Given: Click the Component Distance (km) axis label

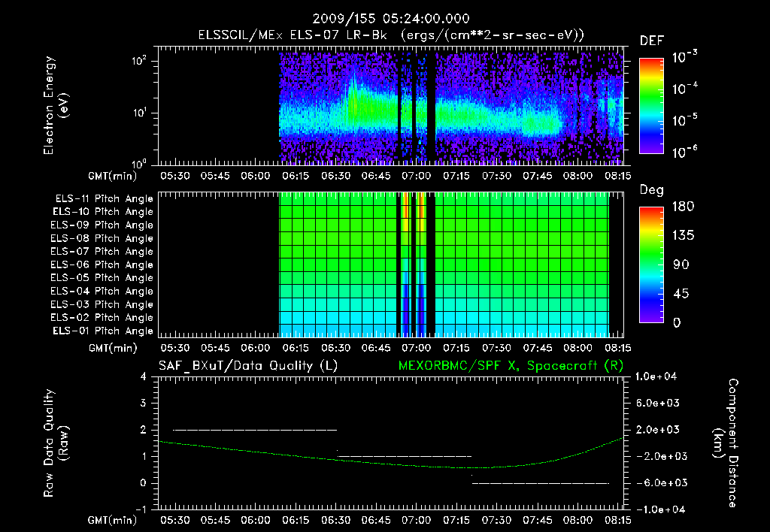Looking at the screenshot, I should 726,443.
